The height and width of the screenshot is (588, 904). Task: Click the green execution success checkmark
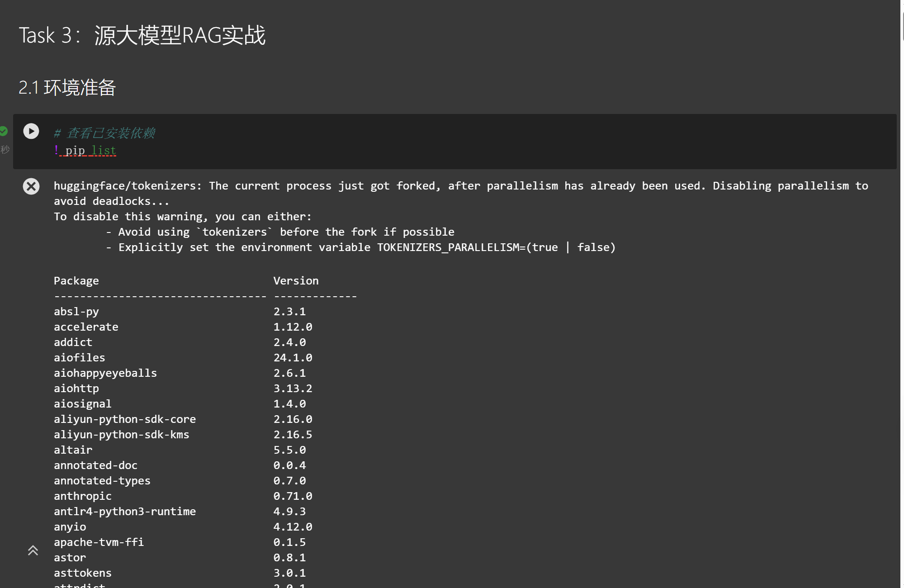pyautogui.click(x=4, y=131)
